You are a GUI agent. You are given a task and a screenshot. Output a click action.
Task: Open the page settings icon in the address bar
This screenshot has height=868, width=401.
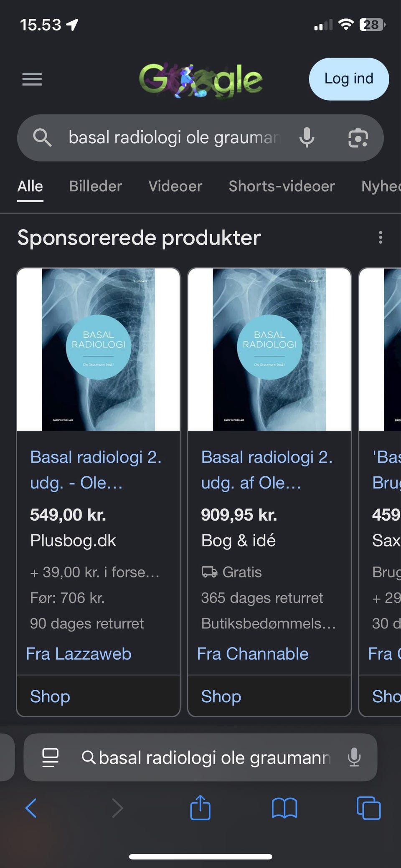point(51,757)
